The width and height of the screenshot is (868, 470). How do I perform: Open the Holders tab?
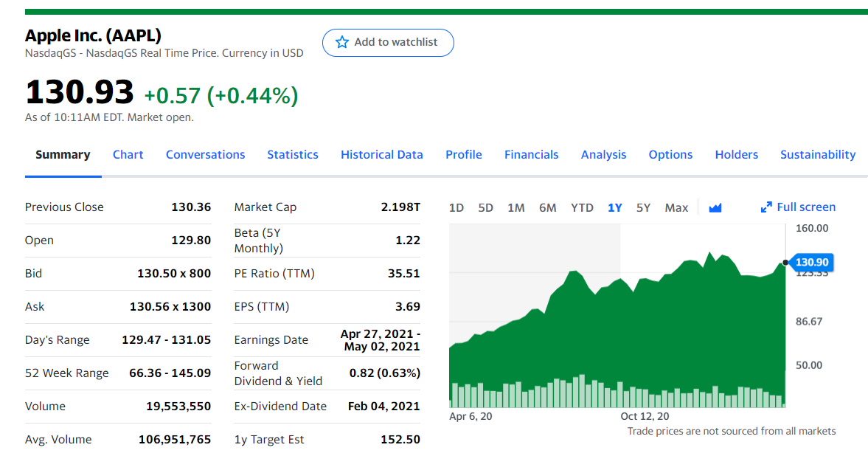pos(736,154)
